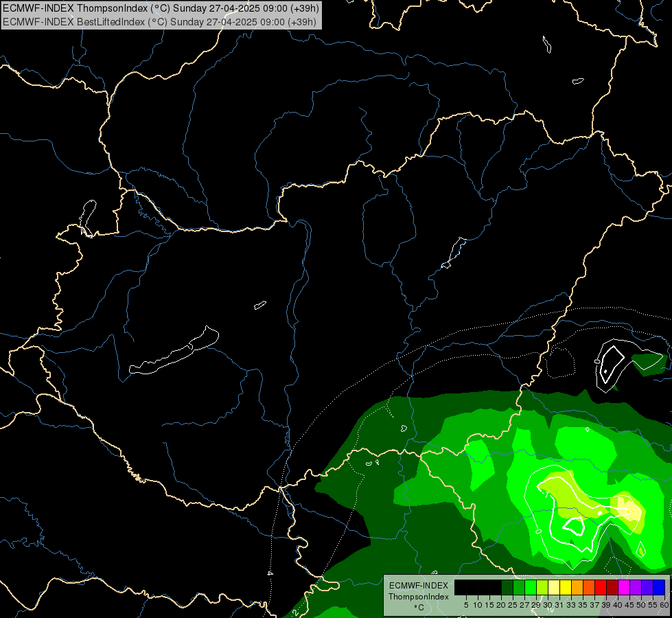Image resolution: width=672 pixels, height=618 pixels.
Task: Click the orange 33–35 legend swatch
Action: click(577, 587)
